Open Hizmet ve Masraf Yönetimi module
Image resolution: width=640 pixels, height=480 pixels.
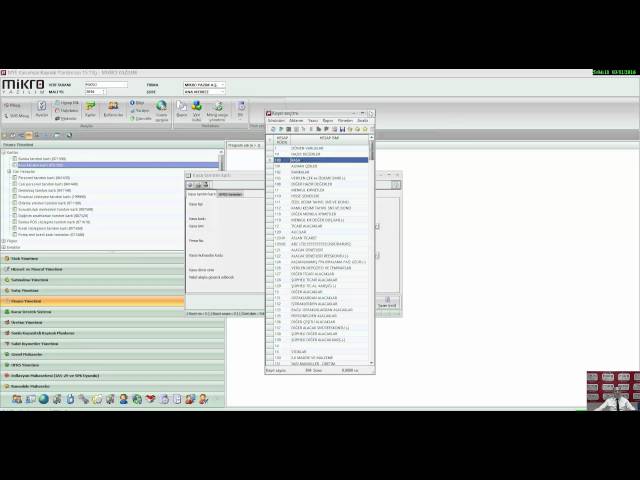(x=93, y=269)
